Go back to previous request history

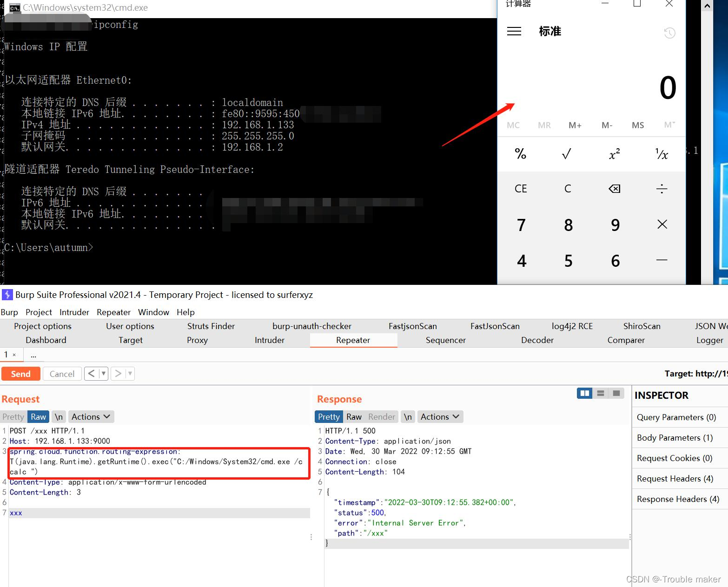(x=91, y=373)
